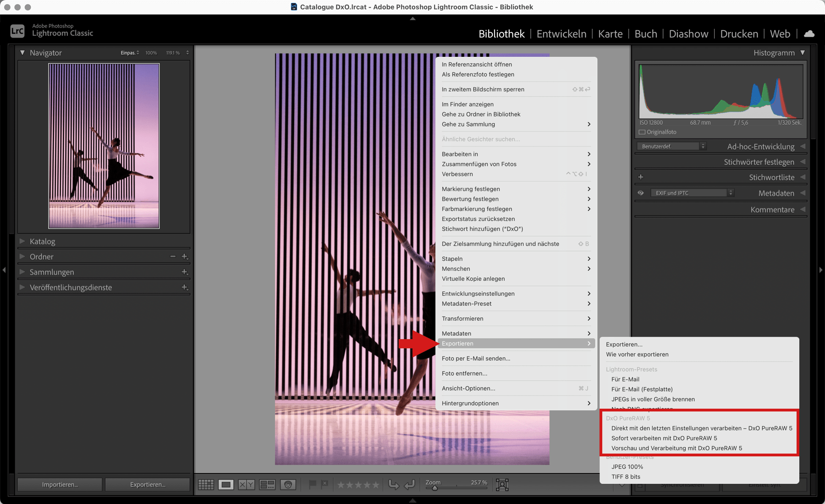Screen dimensions: 825x504
Task: Open EXIF und IPTC metadata dropdown
Action: pos(693,193)
